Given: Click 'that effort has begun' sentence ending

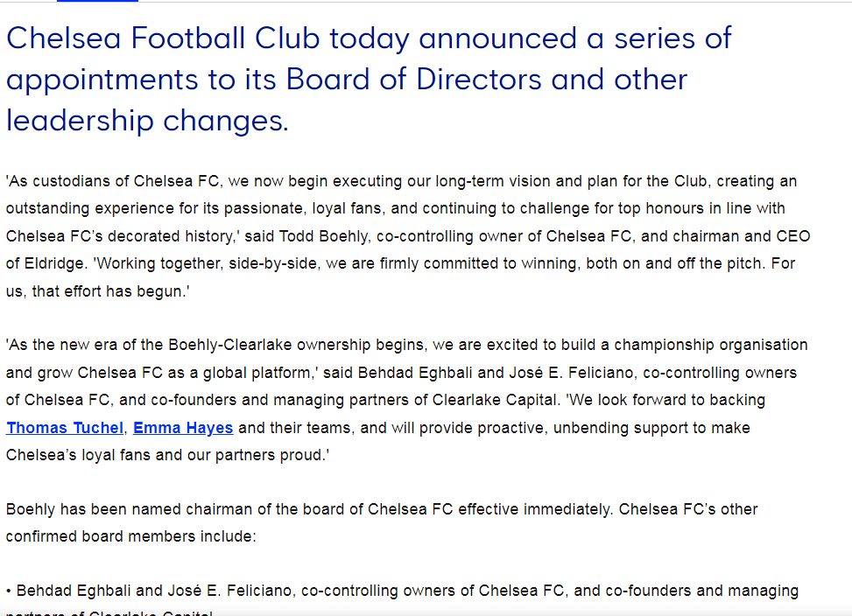Looking at the screenshot, I should [110, 290].
